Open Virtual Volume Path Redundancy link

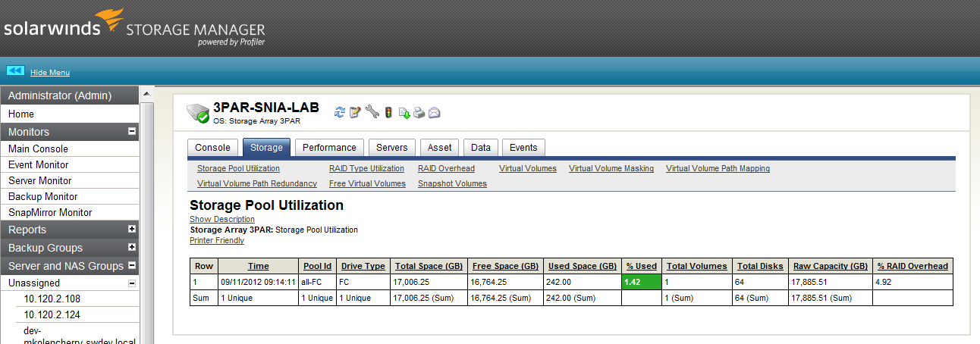[x=257, y=183]
